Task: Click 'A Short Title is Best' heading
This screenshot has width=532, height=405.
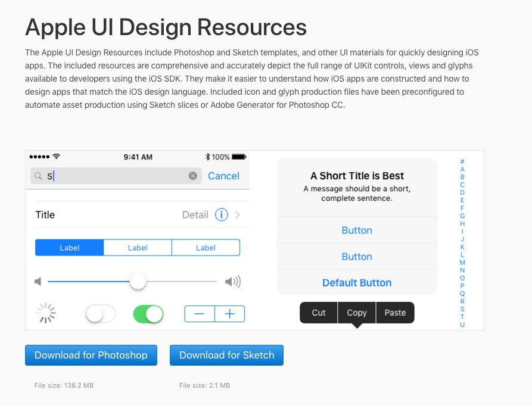Action: (357, 176)
